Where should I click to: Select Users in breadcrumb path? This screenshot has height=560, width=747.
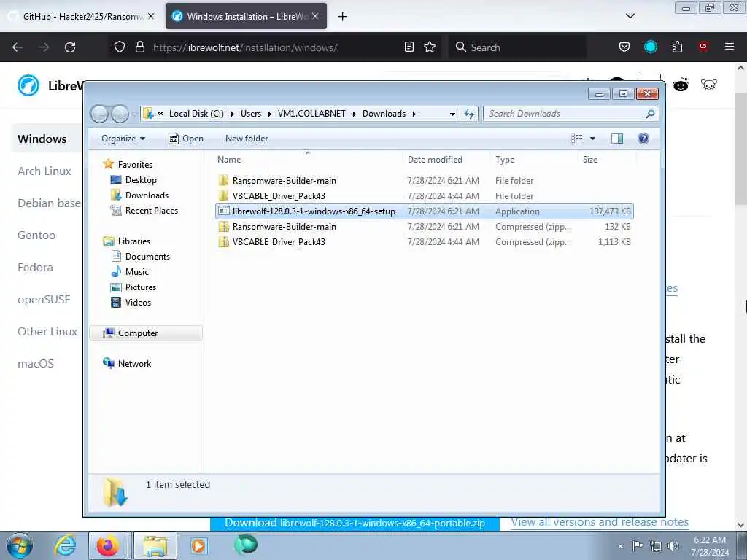pyautogui.click(x=251, y=114)
